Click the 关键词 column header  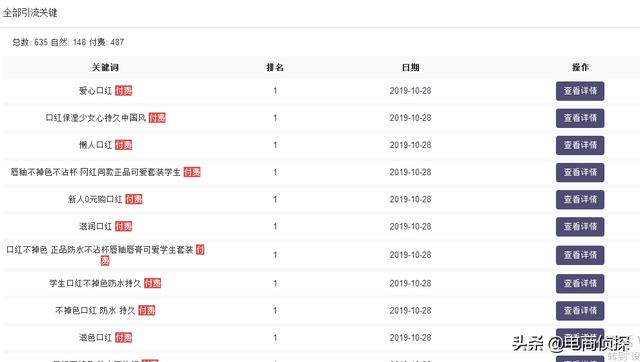[x=105, y=67]
